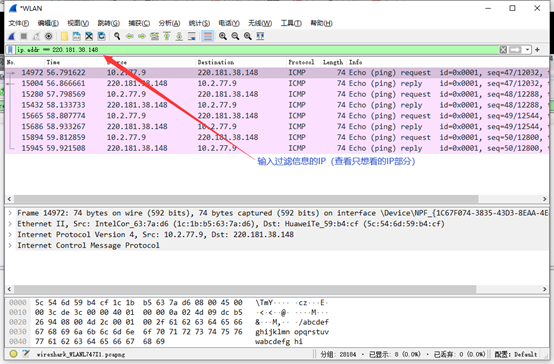Click the display filter input field
The height and width of the screenshot is (364, 554).
[x=257, y=50]
